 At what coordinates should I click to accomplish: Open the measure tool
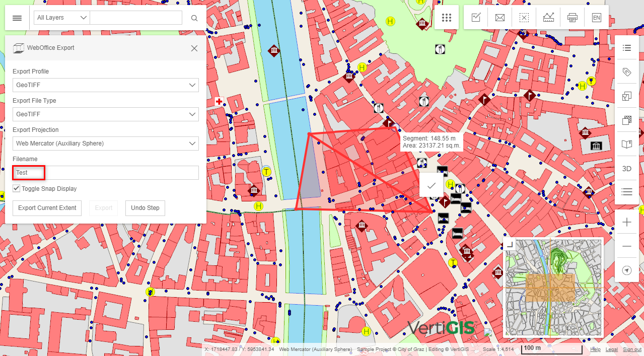point(548,18)
